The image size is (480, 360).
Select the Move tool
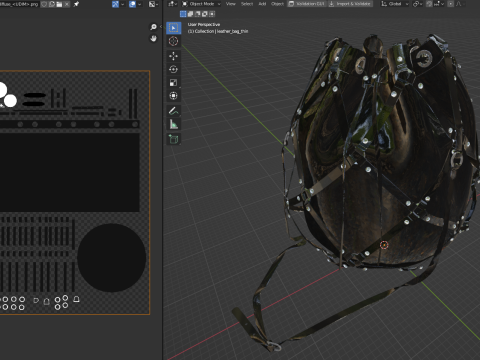click(173, 56)
